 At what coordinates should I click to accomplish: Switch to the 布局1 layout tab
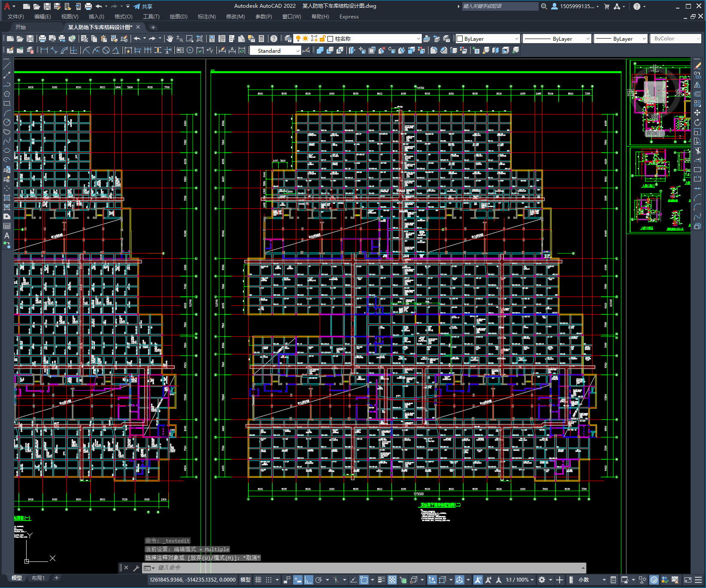click(38, 578)
